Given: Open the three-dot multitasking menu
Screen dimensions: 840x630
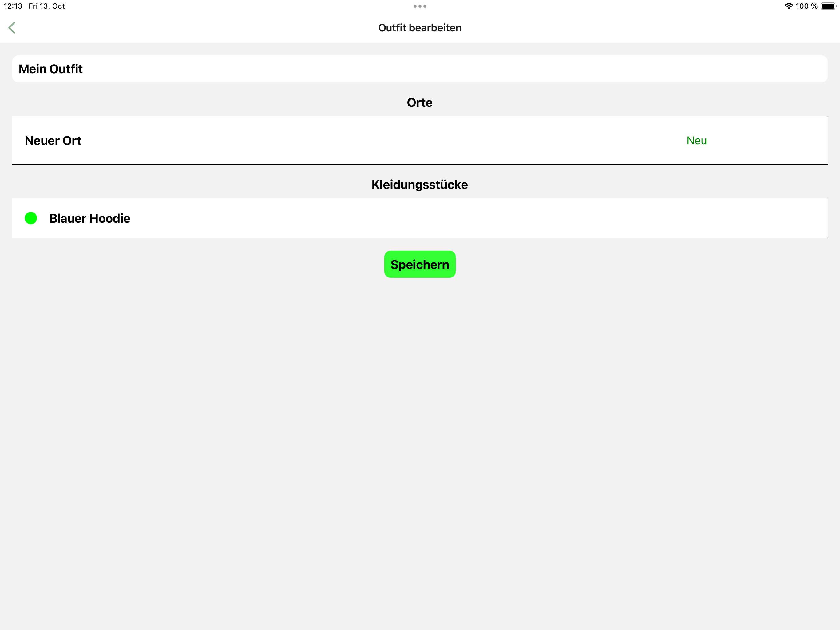Looking at the screenshot, I should (x=420, y=6).
